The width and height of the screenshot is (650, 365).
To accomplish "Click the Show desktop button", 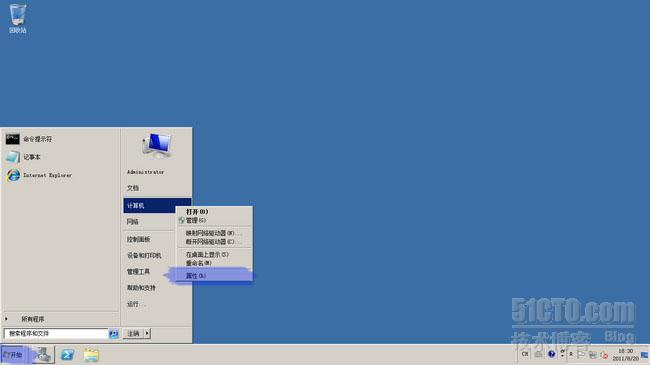I will pyautogui.click(x=645, y=355).
